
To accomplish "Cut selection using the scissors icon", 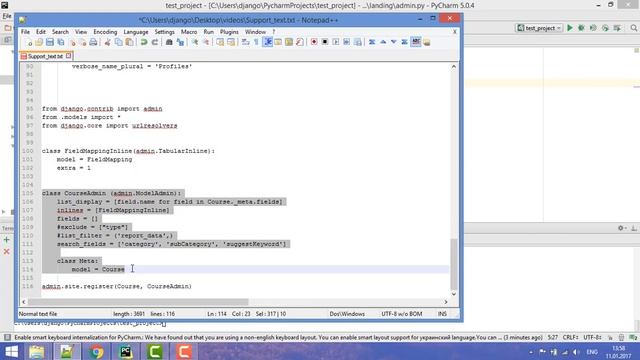I will tap(107, 42).
